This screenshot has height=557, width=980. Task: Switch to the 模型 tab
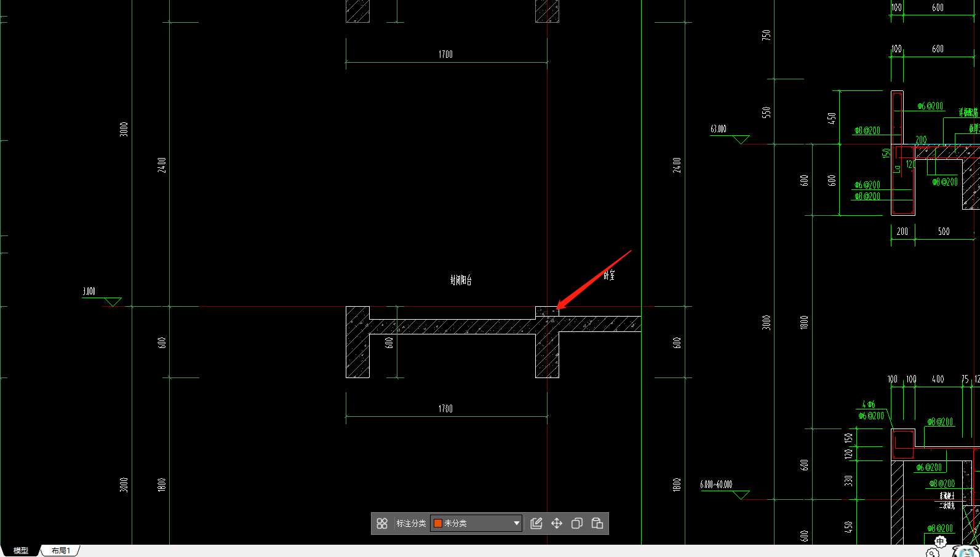tap(21, 551)
